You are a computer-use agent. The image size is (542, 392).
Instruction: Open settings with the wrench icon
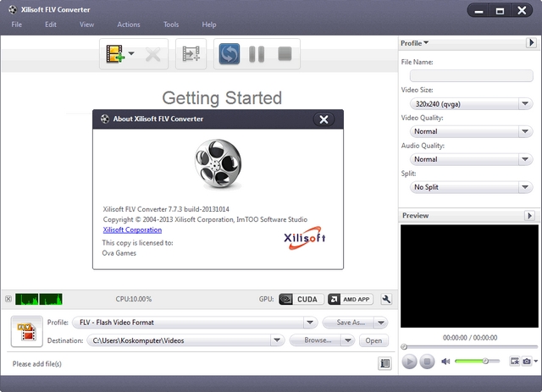click(x=386, y=300)
